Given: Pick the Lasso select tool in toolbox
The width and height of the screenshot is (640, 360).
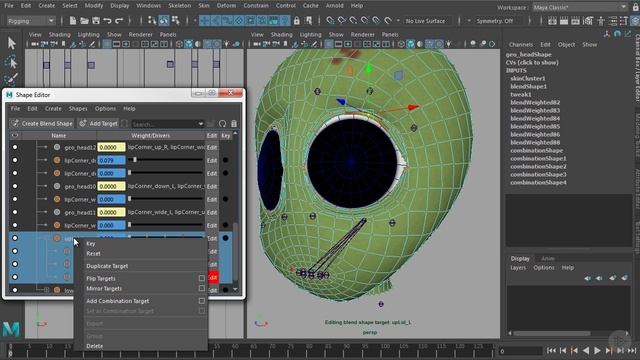Looking at the screenshot, I should pos(11,62).
